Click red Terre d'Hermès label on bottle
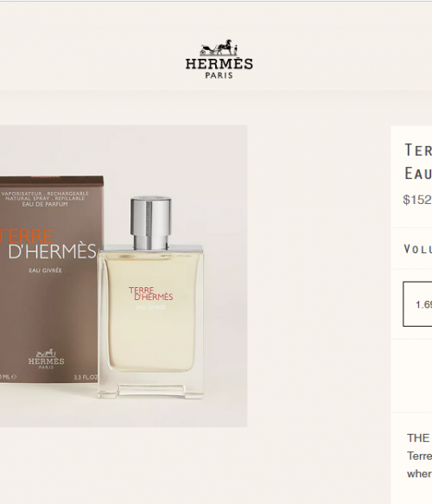This screenshot has width=432, height=504. coord(151,294)
